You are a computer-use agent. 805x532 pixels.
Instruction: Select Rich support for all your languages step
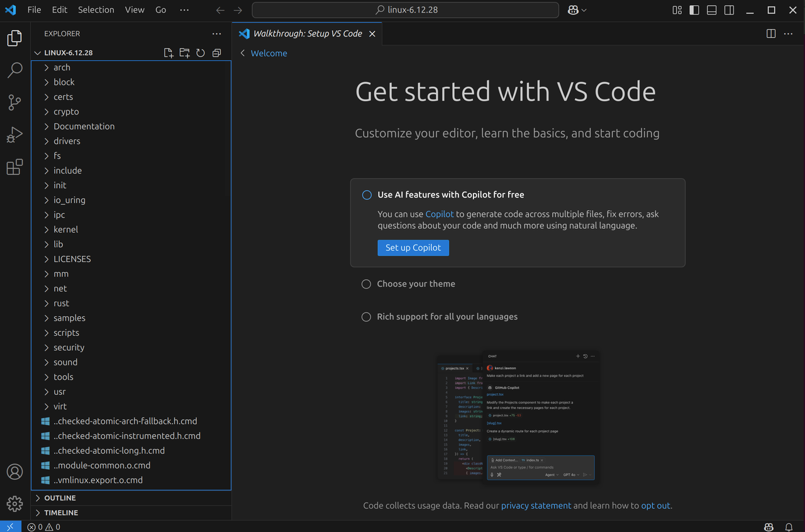point(447,317)
